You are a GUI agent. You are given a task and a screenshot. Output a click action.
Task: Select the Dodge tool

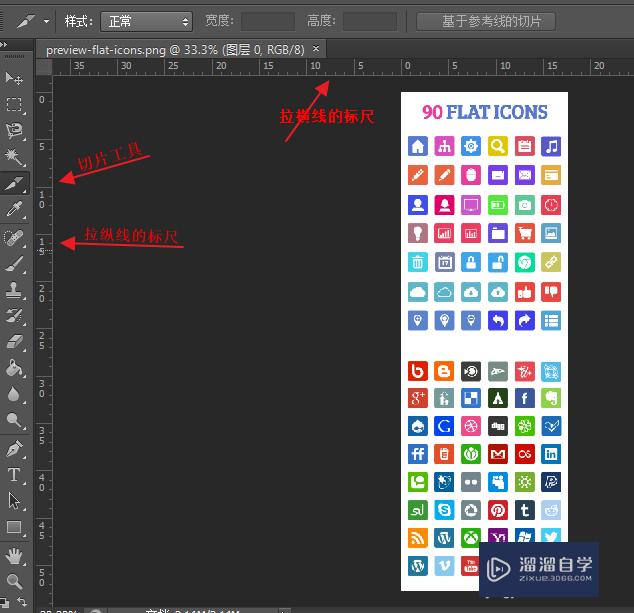point(14,421)
